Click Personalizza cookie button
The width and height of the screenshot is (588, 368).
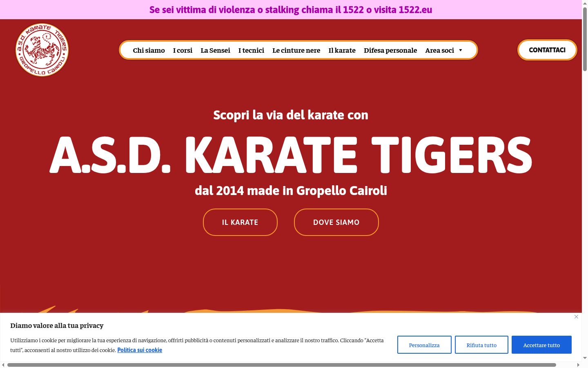tap(424, 345)
